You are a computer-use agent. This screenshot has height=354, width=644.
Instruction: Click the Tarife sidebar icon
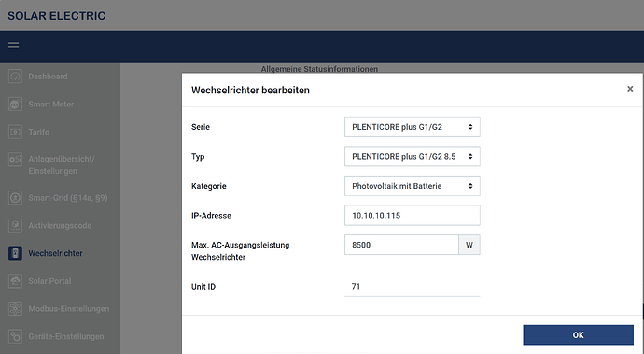pyautogui.click(x=15, y=132)
